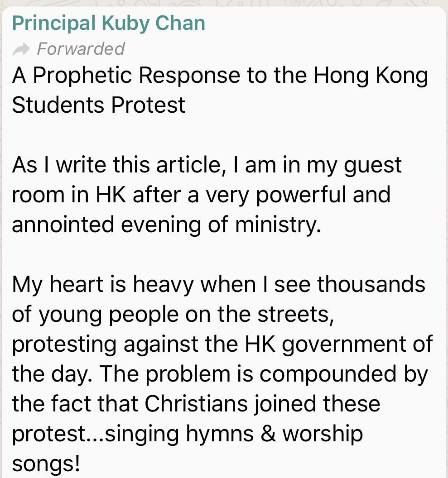Click the line 'As I write this article'
448x478 pixels.
117,165
